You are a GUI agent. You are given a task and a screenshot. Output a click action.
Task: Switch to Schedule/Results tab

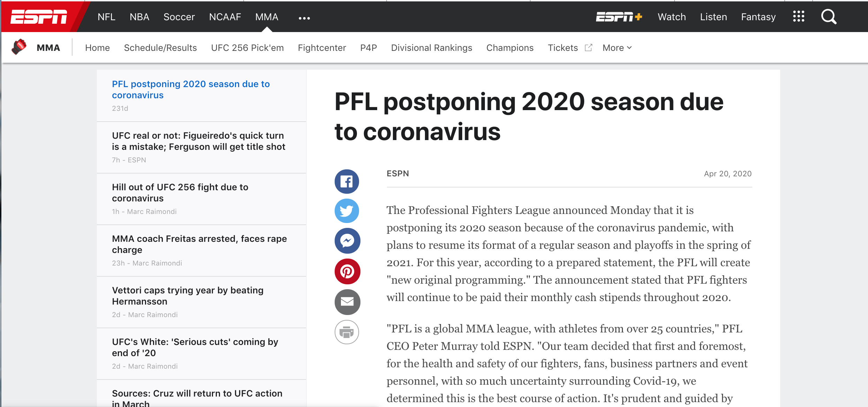point(160,48)
